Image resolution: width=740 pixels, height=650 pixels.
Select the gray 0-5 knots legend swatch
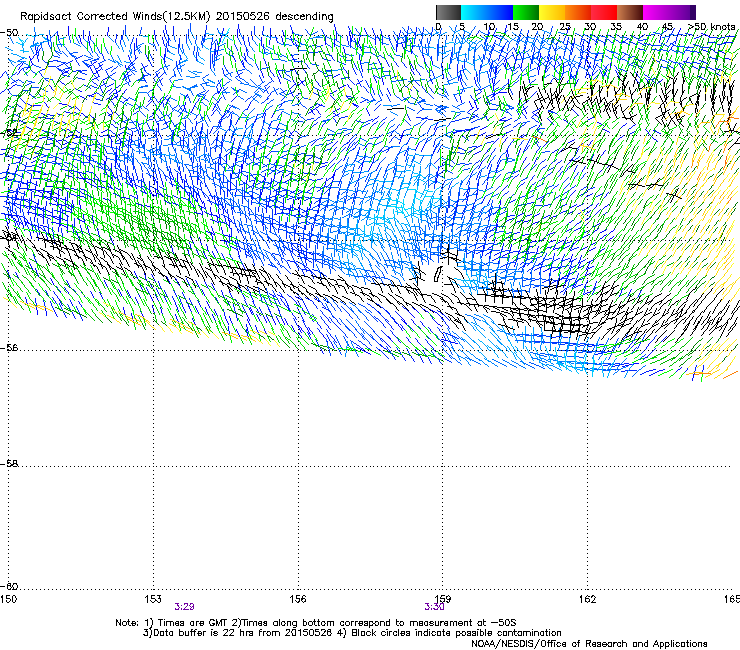(448, 12)
